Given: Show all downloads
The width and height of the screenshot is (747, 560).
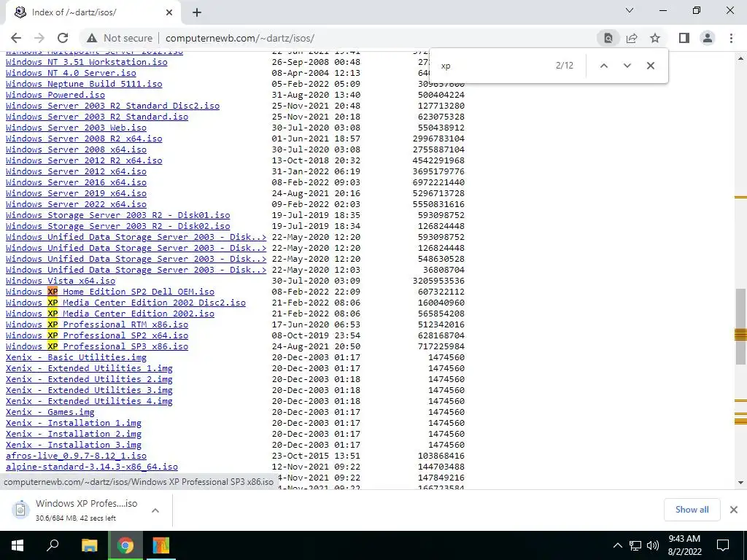Looking at the screenshot, I should coord(692,510).
